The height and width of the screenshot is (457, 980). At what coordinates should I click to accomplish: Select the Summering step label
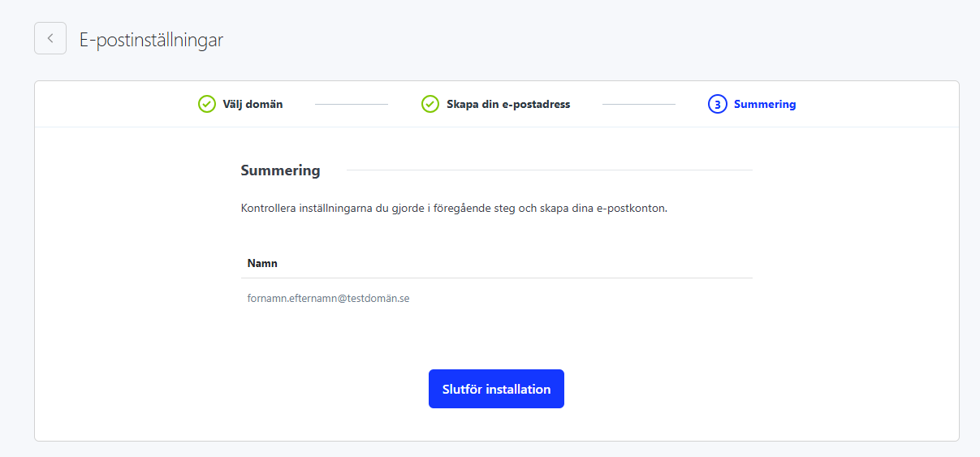coord(764,104)
